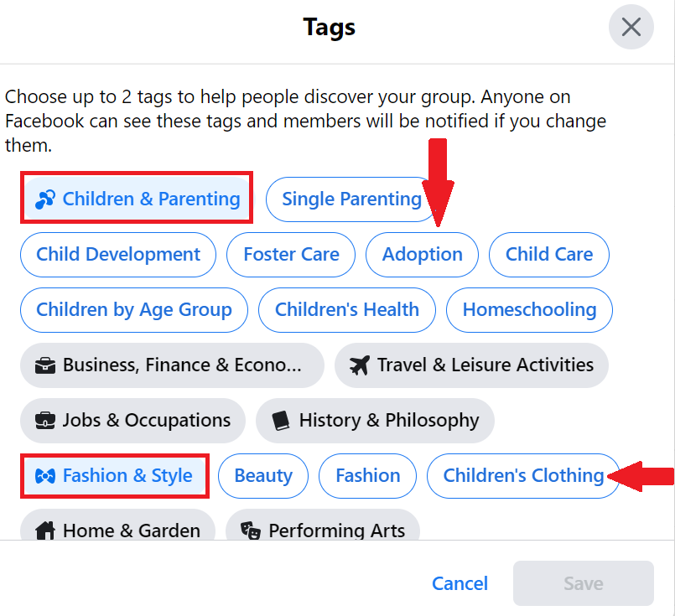Expand Business, Finance & Economics category

172,365
